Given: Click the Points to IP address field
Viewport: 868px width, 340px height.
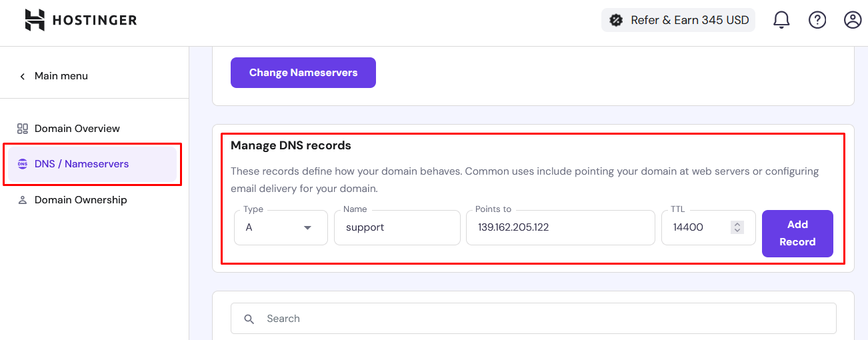Looking at the screenshot, I should (560, 227).
